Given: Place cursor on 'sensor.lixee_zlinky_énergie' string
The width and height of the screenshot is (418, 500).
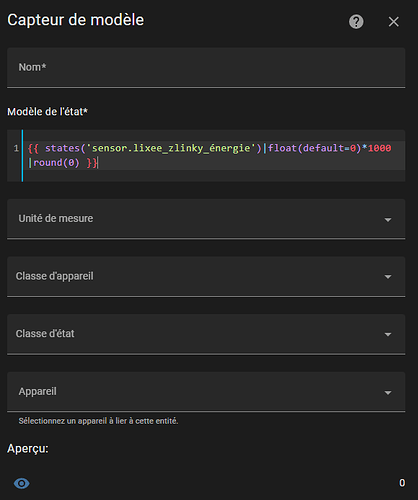Looking at the screenshot, I should click(171, 148).
